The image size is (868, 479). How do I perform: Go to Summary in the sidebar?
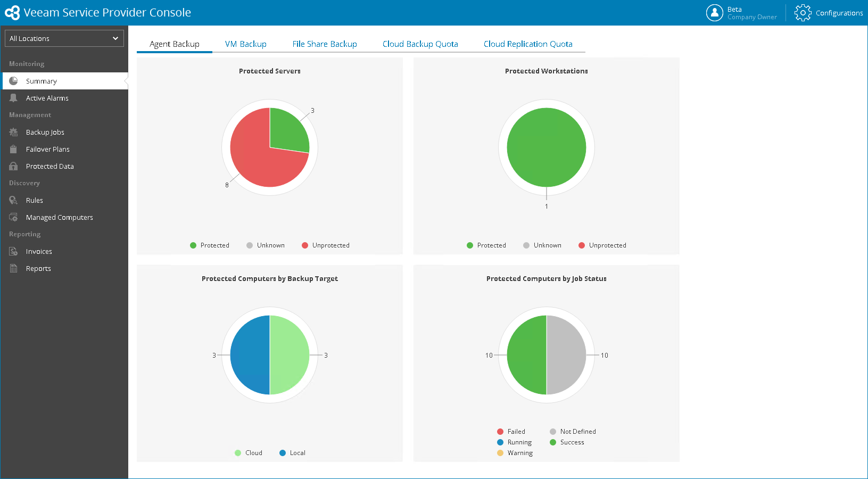click(x=64, y=81)
